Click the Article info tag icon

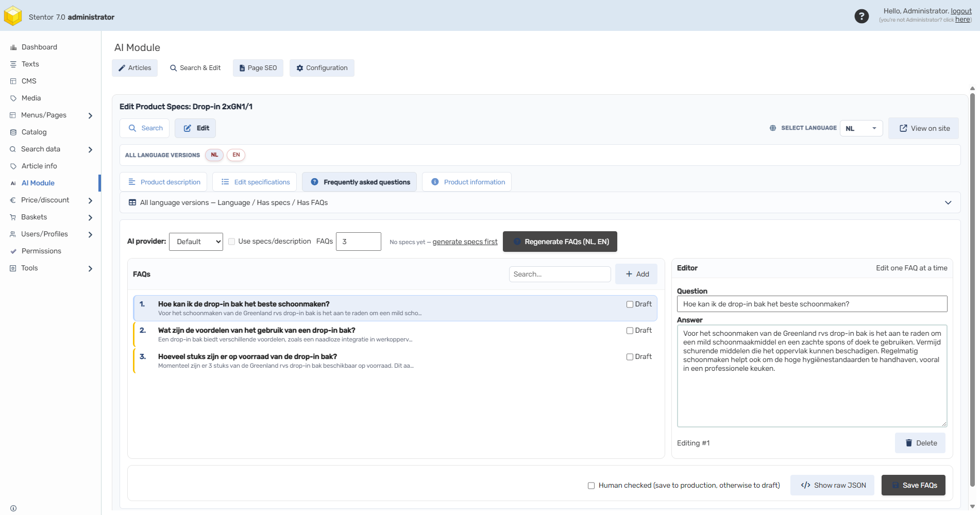[x=13, y=166]
